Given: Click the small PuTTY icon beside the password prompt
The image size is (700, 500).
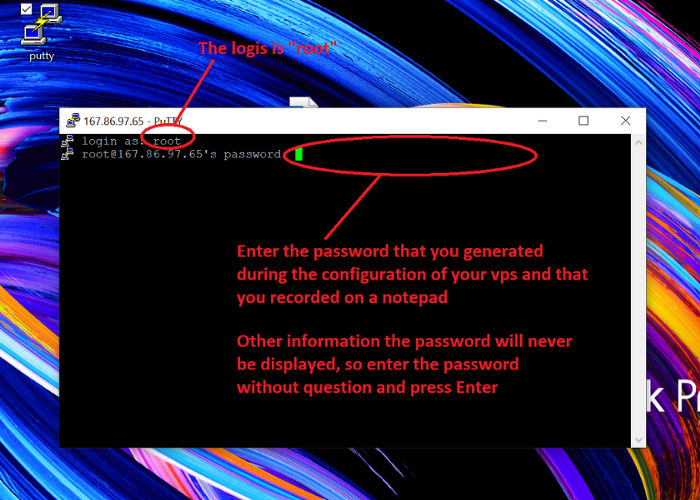Looking at the screenshot, I should point(67,154).
